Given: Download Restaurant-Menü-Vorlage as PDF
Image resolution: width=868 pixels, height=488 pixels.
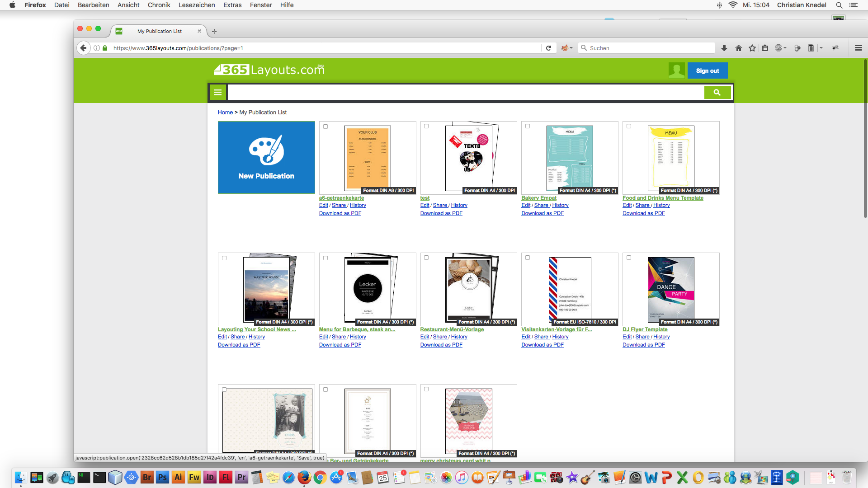Looking at the screenshot, I should point(441,344).
